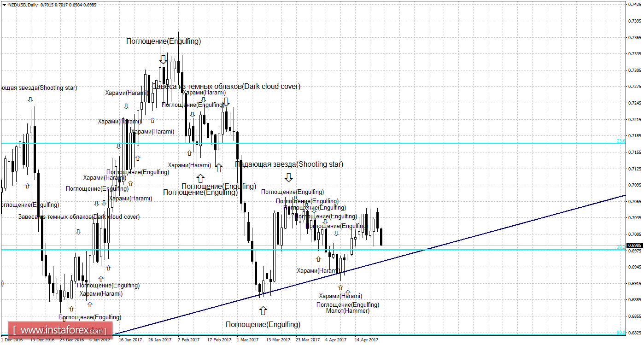Click the 0.6885 price axis label

coord(634,300)
